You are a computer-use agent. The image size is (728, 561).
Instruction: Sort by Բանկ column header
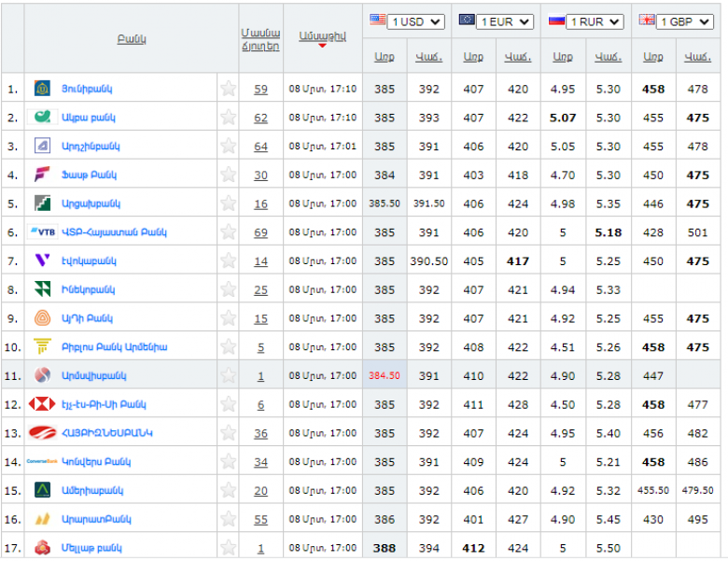132,38
